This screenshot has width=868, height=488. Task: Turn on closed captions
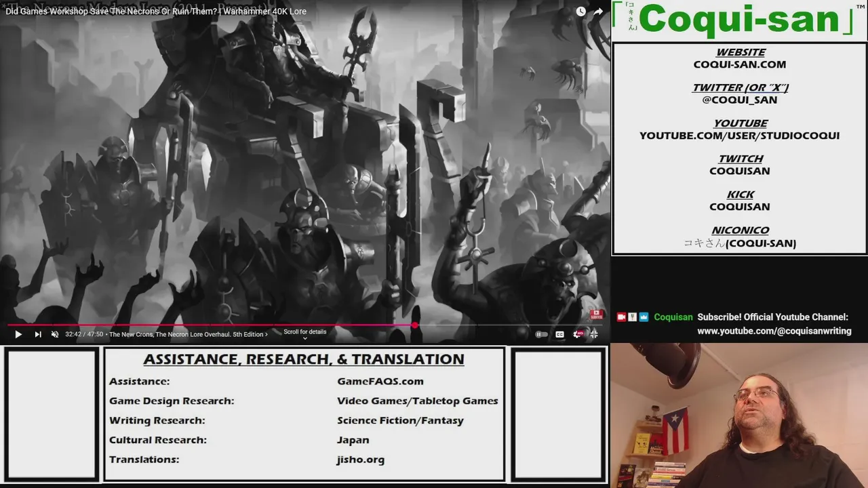[x=559, y=334]
